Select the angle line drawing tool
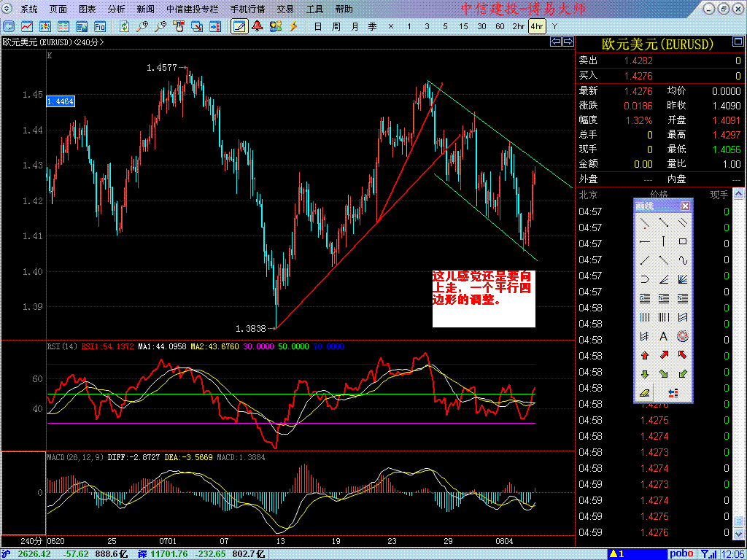 coord(663,279)
